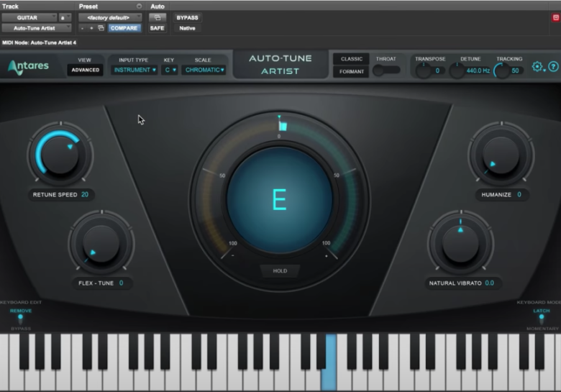Click the Humanize knob
Image resolution: width=561 pixels, height=392 pixels.
(501, 155)
